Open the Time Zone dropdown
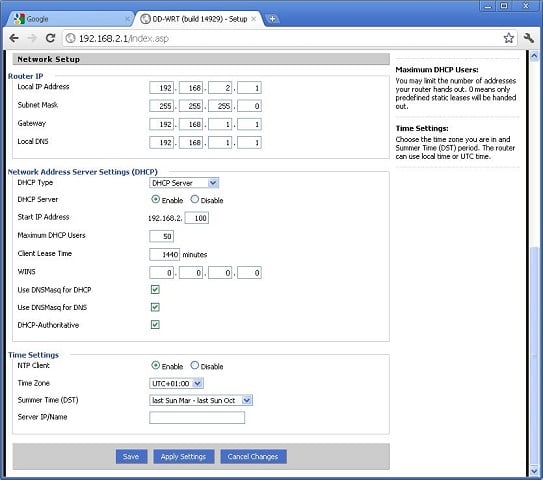543x480 pixels. (x=176, y=383)
